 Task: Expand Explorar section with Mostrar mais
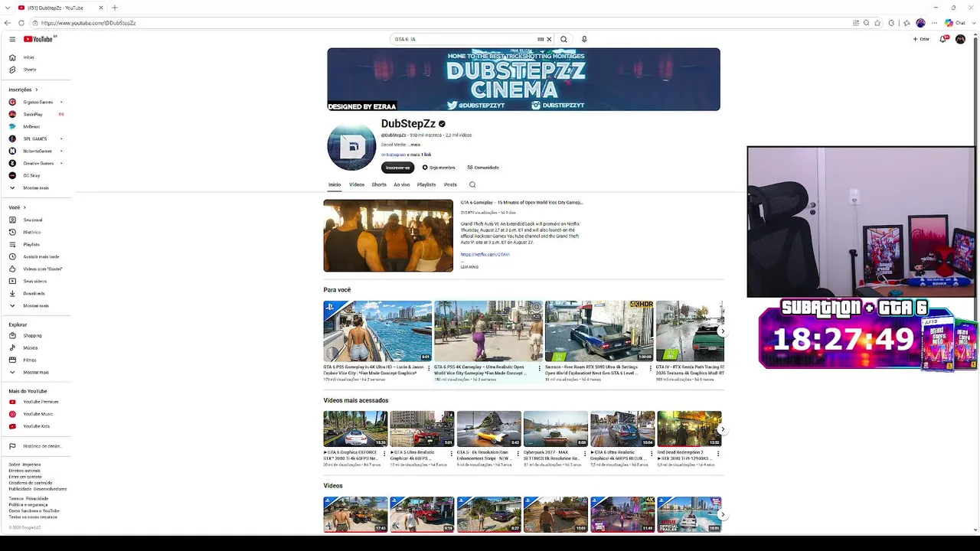coord(36,372)
